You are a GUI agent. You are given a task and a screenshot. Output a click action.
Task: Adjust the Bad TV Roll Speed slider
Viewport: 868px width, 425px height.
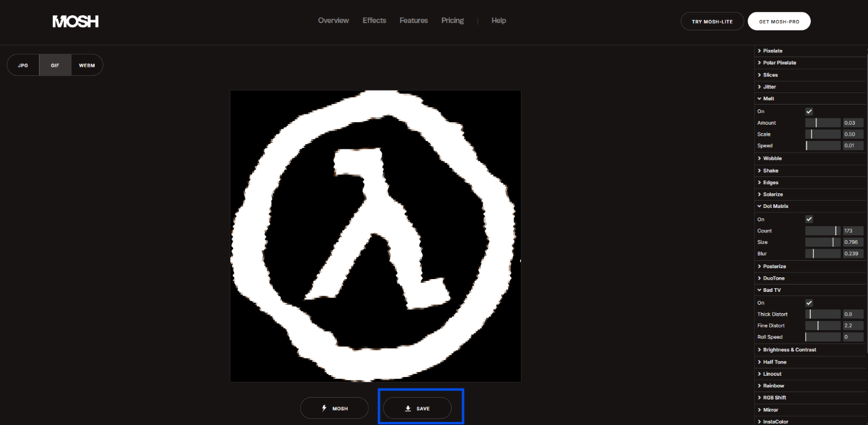(x=823, y=337)
